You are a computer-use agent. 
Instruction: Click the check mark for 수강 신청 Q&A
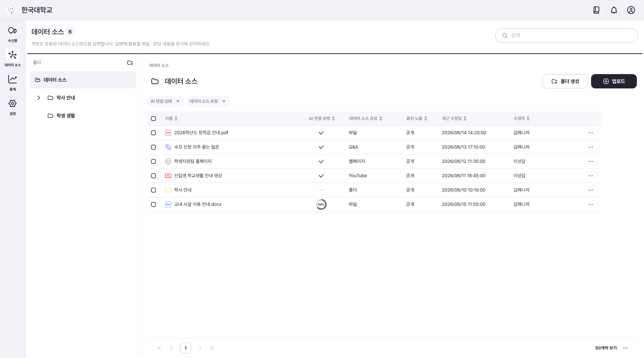point(321,147)
